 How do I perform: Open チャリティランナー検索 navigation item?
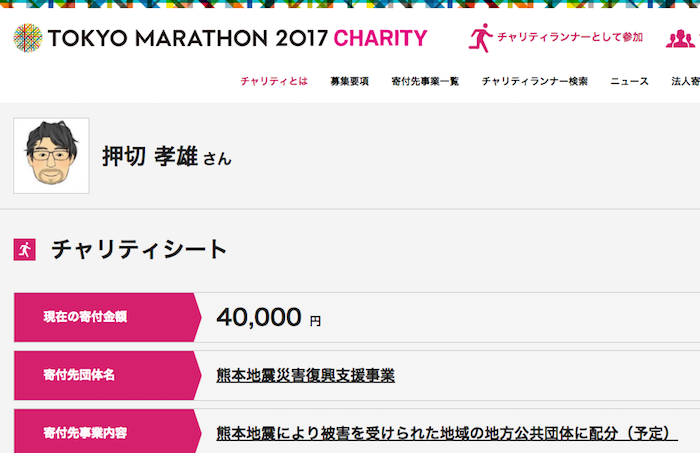534,81
